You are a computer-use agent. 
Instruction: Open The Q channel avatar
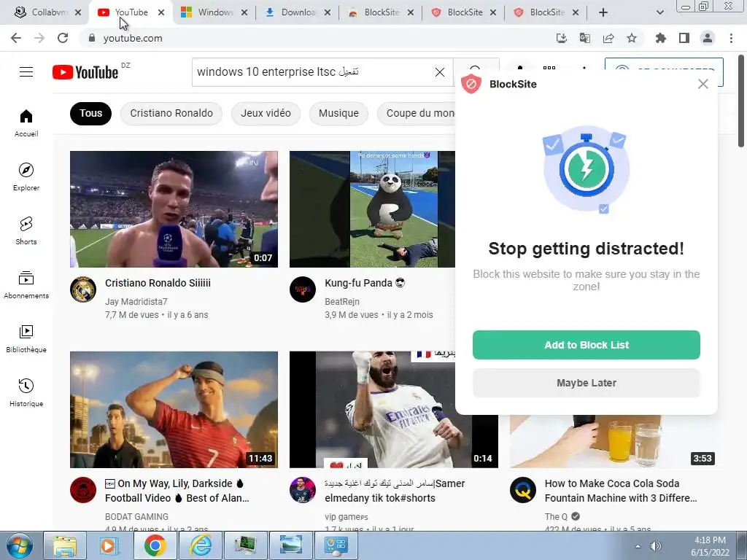pos(522,489)
